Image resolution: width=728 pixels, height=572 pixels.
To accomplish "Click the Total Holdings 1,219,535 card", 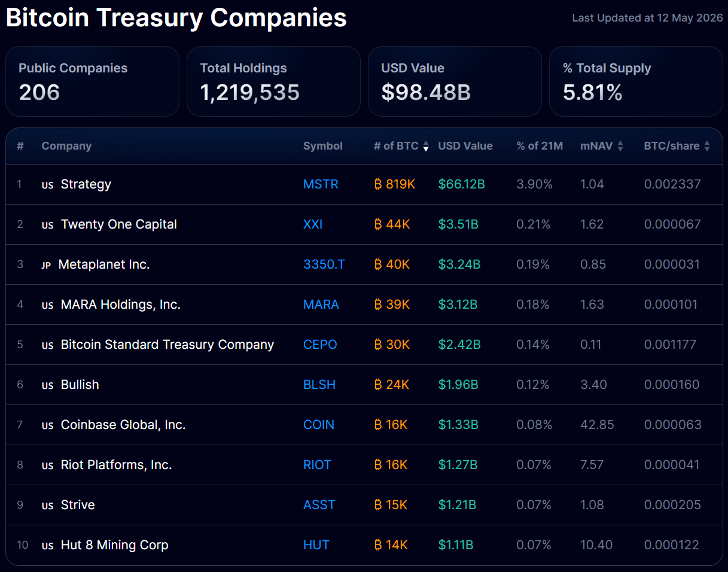I will pyautogui.click(x=273, y=81).
